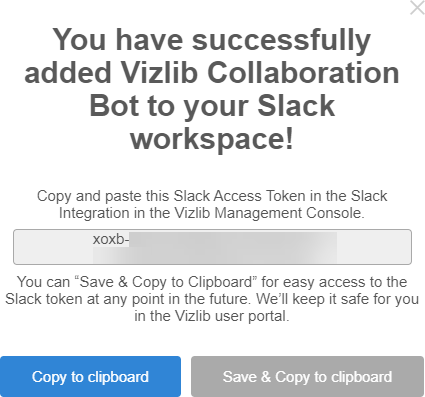This screenshot has height=397, width=425.
Task: Click the success heading about Vizlib Collaboration Bot
Action: tap(212, 89)
